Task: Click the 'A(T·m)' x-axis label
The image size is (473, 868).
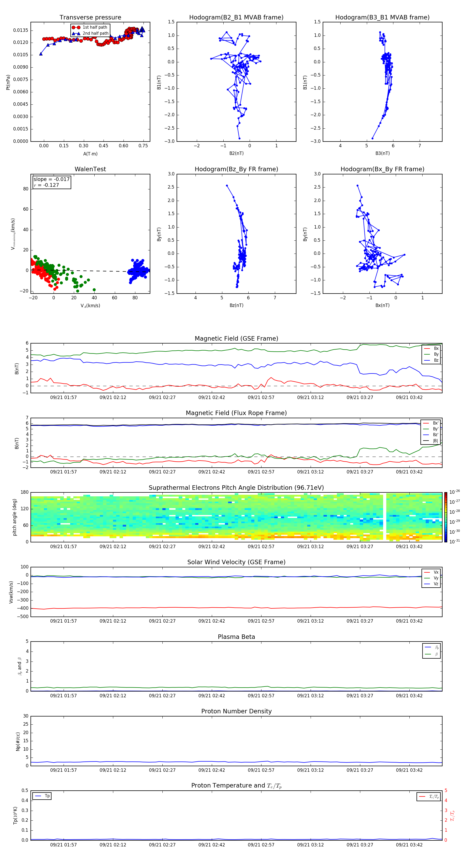Action: (x=90, y=154)
